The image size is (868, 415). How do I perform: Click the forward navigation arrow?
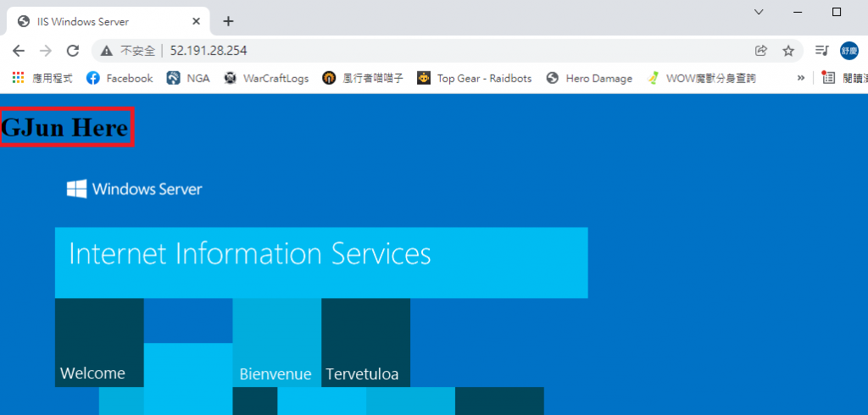(46, 51)
